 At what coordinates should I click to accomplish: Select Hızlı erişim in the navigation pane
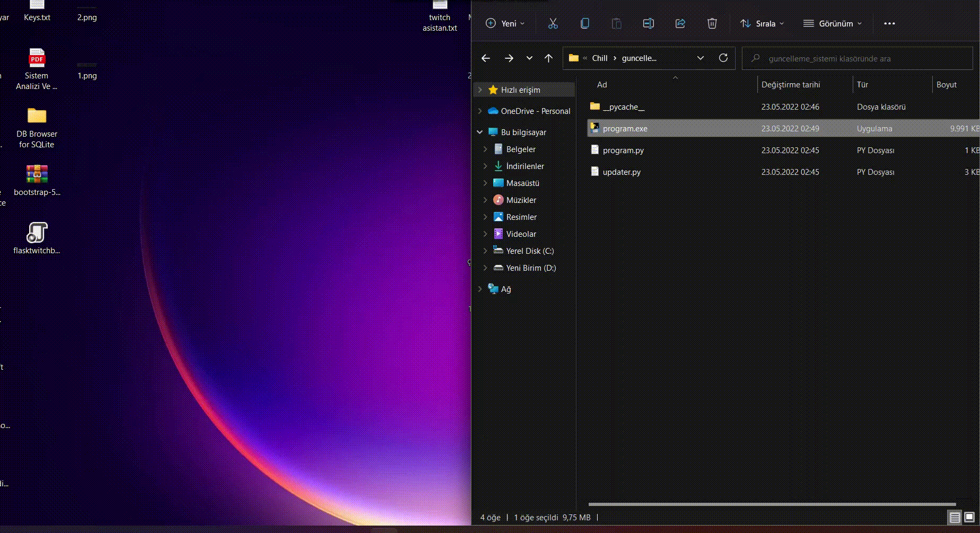(x=521, y=90)
